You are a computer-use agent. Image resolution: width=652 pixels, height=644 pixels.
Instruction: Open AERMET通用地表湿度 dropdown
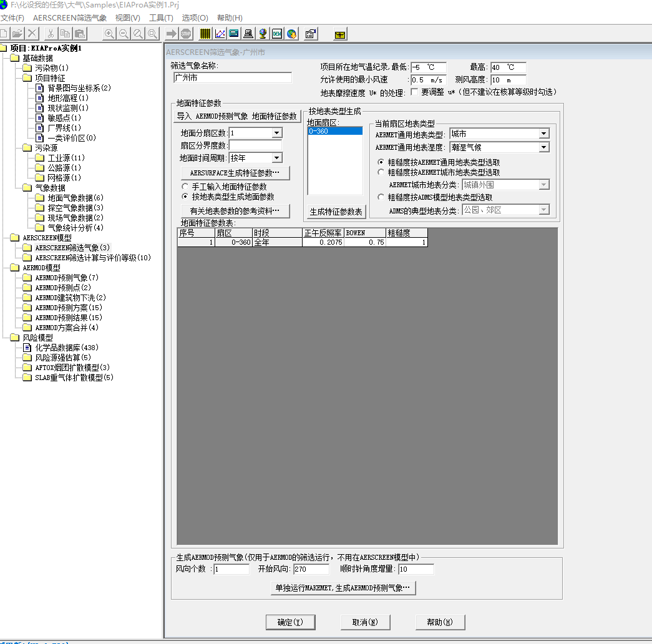544,147
